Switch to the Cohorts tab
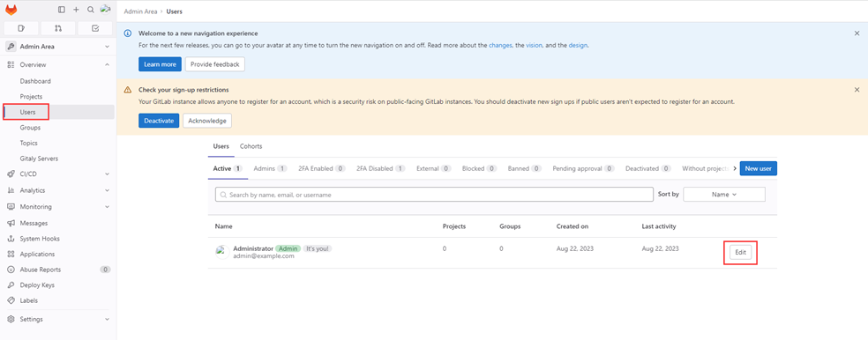Image resolution: width=868 pixels, height=340 pixels. coord(251,146)
